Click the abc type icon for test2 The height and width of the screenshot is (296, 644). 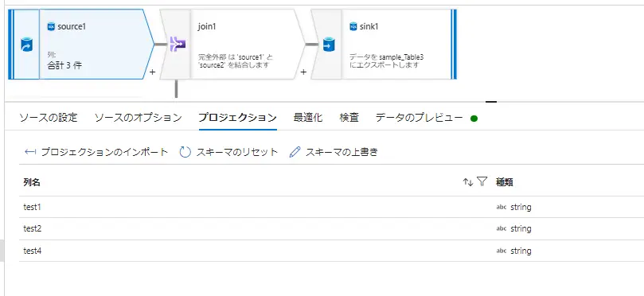501,228
